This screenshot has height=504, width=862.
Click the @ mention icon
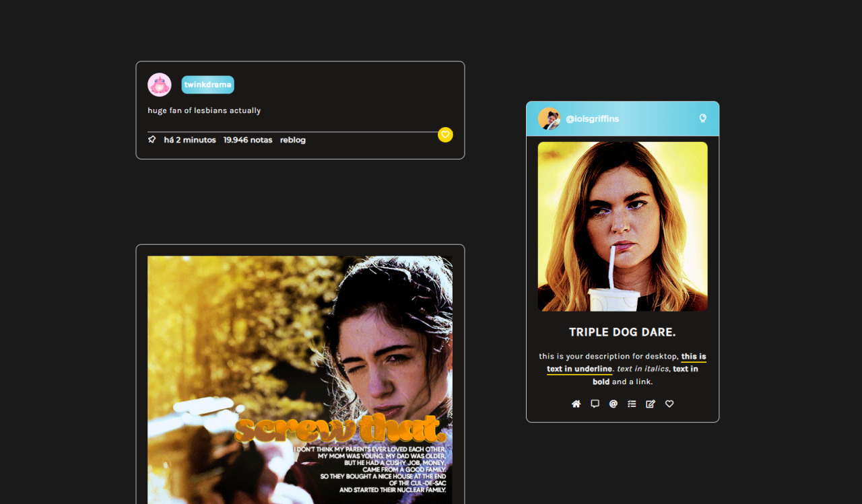(614, 404)
